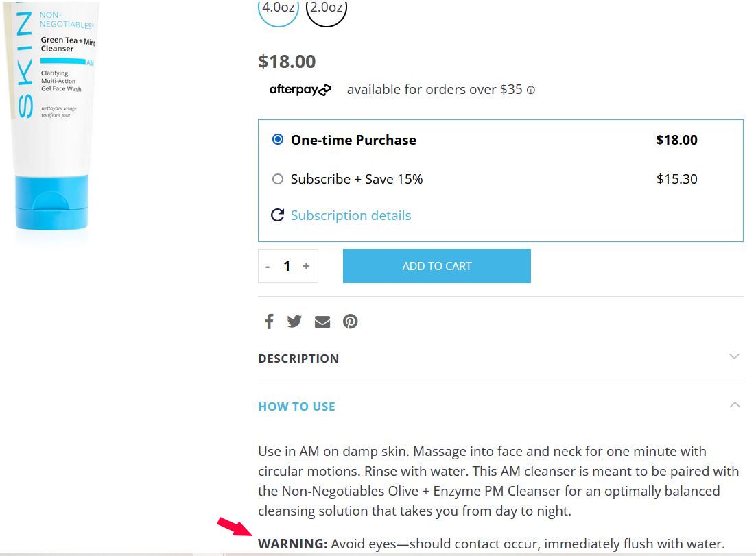Image resolution: width=756 pixels, height=556 pixels.
Task: Share the product on Twitter
Action: click(x=295, y=321)
